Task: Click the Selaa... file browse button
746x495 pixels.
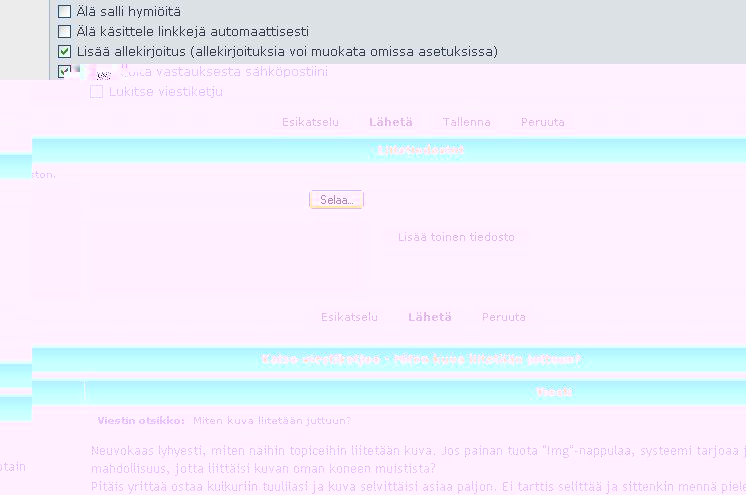Action: pyautogui.click(x=336, y=200)
